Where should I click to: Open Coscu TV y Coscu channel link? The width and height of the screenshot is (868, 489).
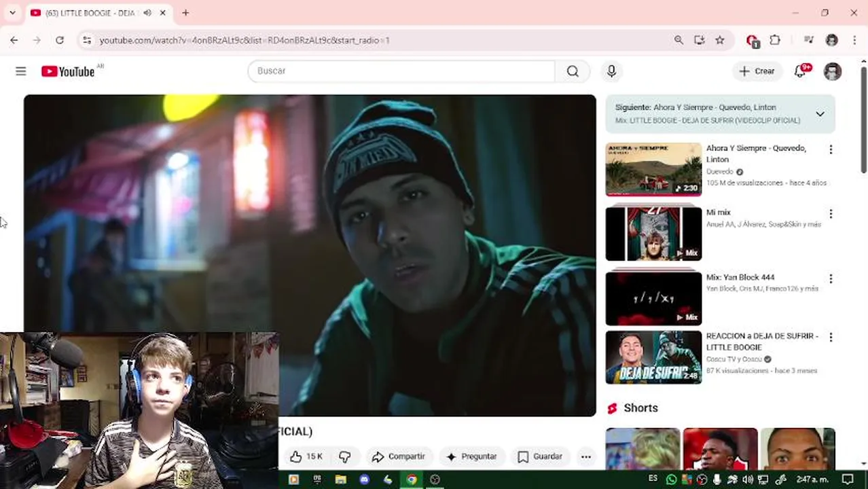click(734, 359)
